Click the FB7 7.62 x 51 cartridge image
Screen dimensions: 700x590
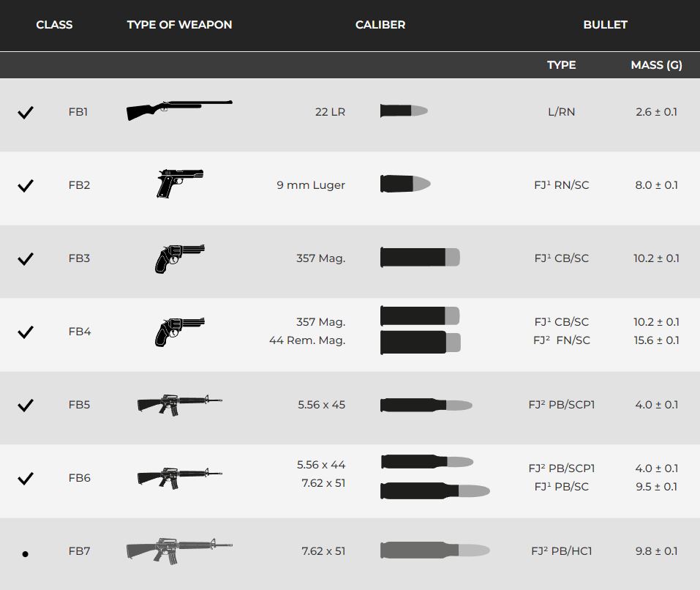[x=434, y=550]
